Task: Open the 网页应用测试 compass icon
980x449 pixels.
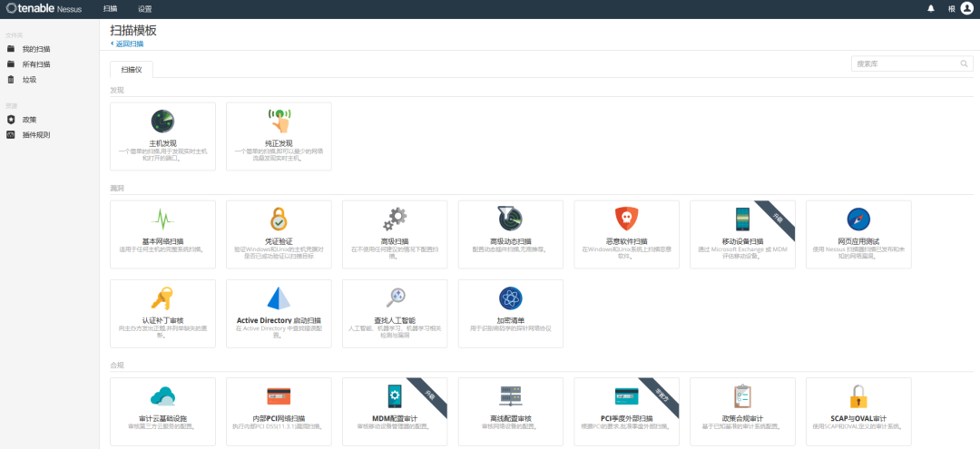Action: click(858, 219)
